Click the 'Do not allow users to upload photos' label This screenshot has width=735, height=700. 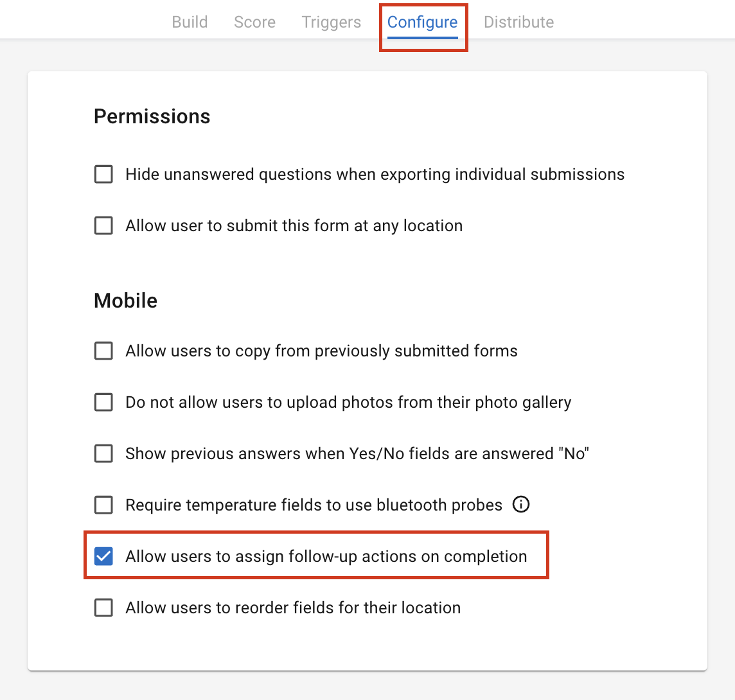[x=348, y=403]
